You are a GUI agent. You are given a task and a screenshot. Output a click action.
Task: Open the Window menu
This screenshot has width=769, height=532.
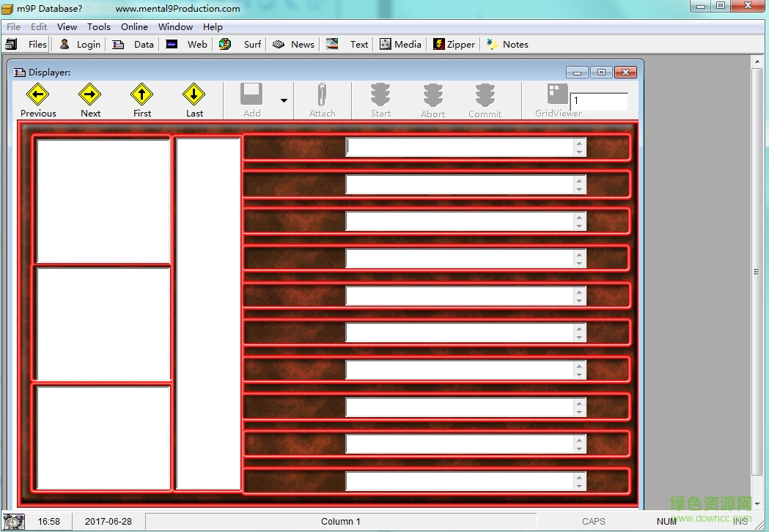(x=175, y=26)
